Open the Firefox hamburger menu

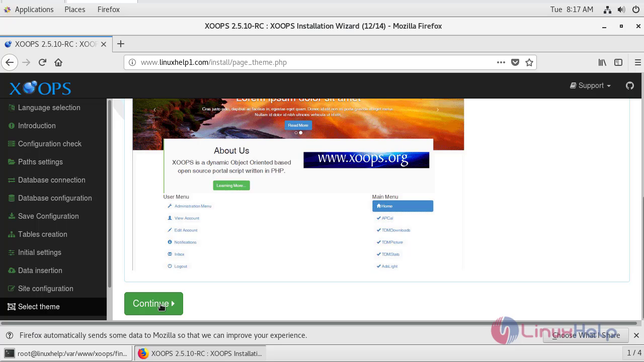click(x=637, y=62)
